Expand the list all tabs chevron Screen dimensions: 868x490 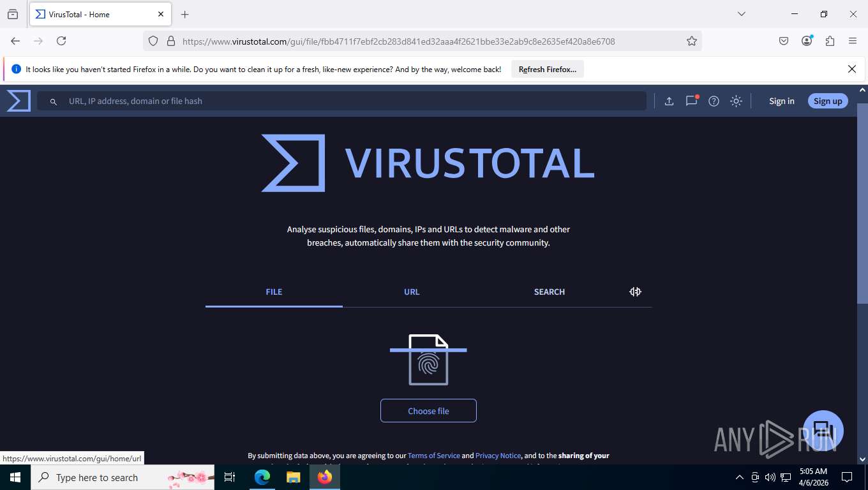tap(742, 14)
